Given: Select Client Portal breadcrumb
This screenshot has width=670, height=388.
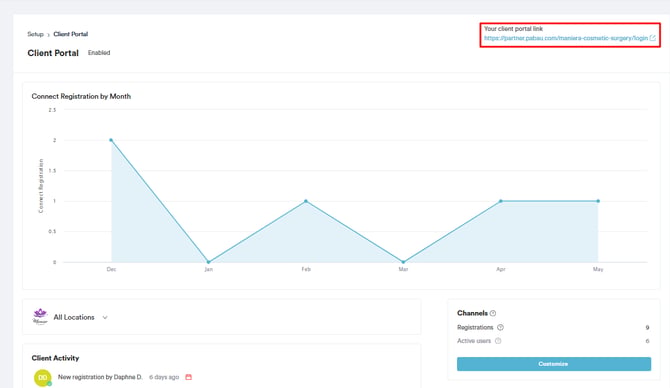Looking at the screenshot, I should pos(71,34).
